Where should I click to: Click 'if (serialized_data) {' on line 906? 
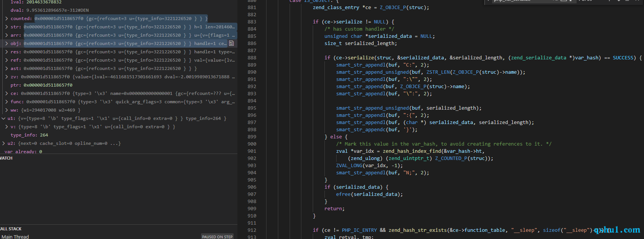[356, 187]
